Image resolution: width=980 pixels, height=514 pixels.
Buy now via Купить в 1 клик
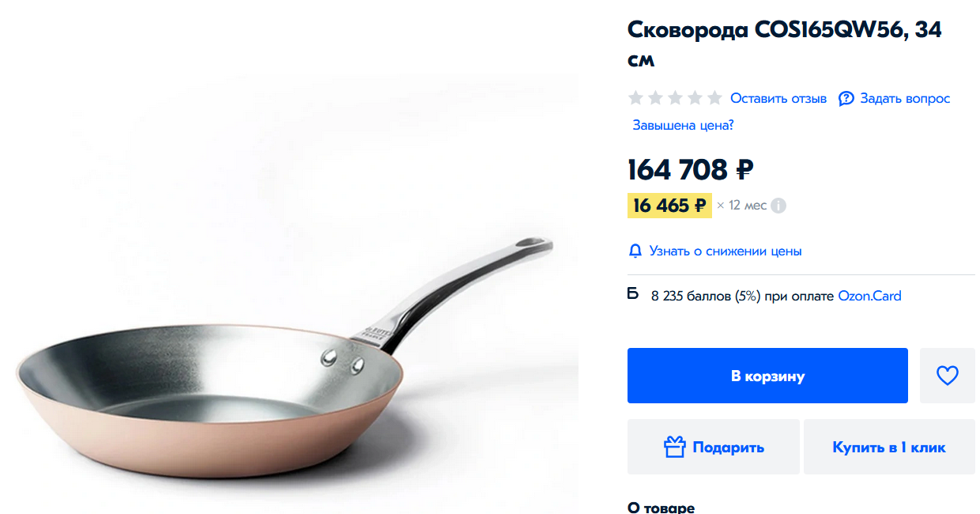click(889, 447)
